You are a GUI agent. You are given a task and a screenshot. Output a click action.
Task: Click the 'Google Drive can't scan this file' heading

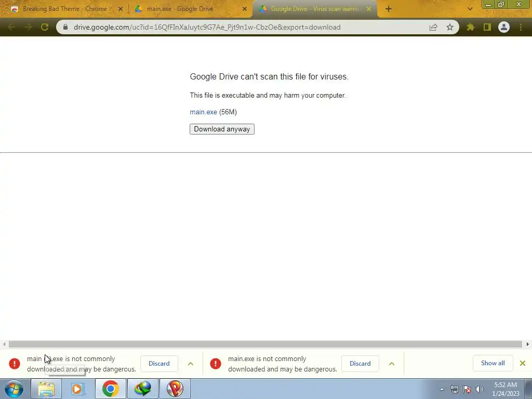point(269,77)
